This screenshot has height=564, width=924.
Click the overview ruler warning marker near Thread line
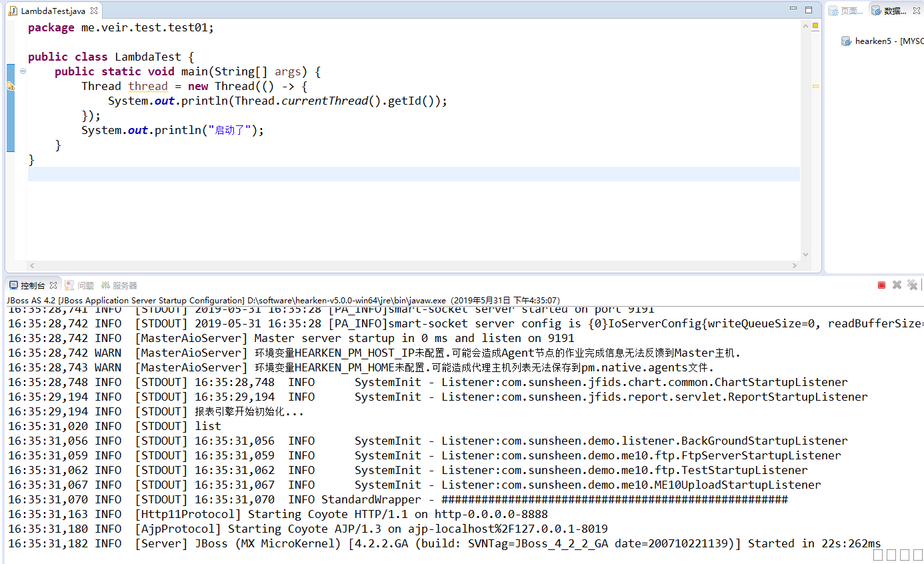[x=815, y=86]
